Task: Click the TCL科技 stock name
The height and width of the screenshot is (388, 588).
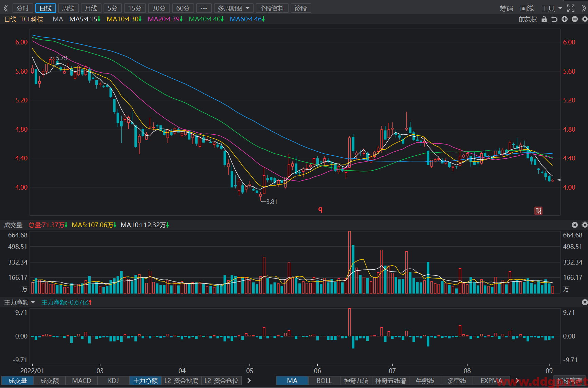Action: [32, 19]
